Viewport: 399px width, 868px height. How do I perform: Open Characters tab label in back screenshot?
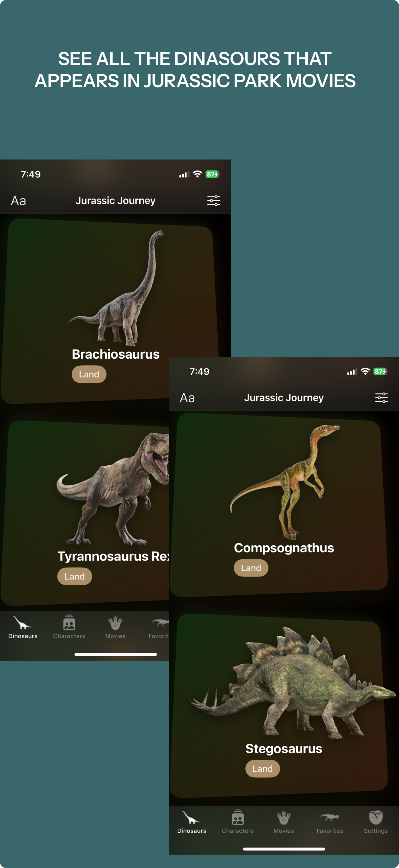(69, 636)
